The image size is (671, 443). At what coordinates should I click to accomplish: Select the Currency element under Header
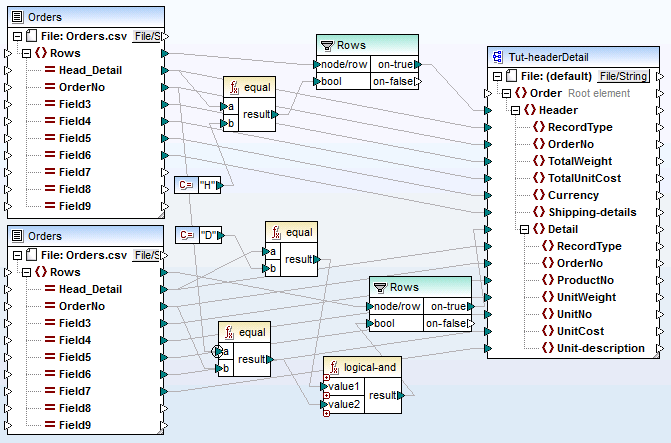pyautogui.click(x=573, y=195)
